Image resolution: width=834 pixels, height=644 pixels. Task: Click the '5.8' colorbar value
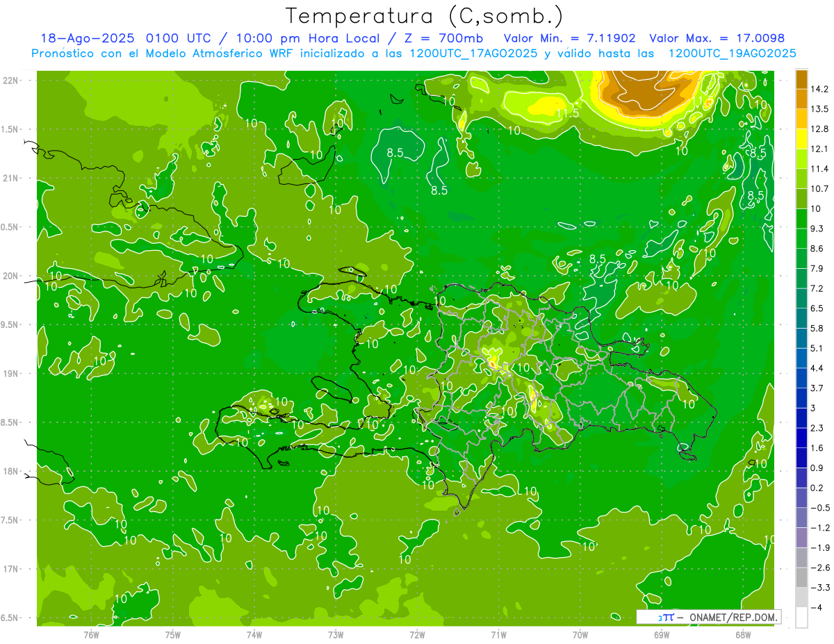(817, 329)
